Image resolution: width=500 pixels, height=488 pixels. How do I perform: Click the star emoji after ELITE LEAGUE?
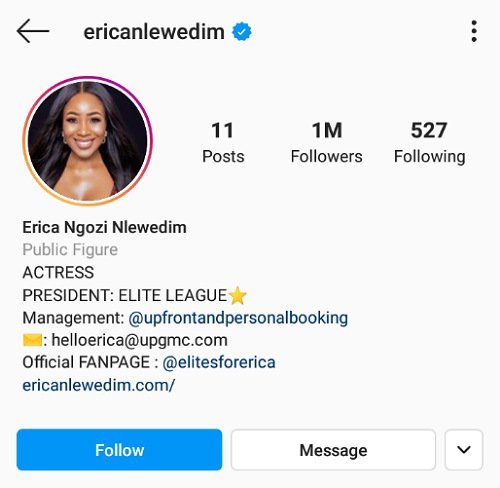click(x=238, y=295)
